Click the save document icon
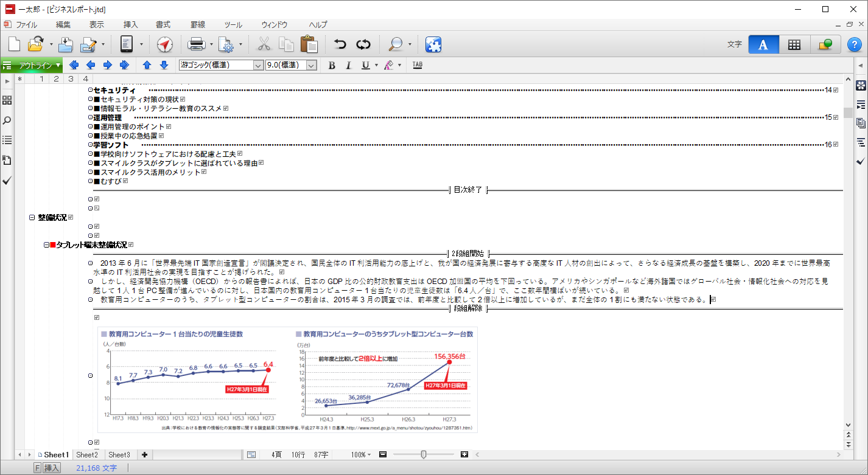The height and width of the screenshot is (475, 868). (x=66, y=44)
